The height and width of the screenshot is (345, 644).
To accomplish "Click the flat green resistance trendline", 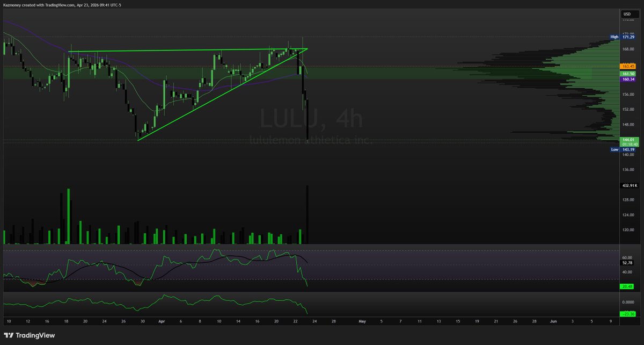I will click(188, 51).
